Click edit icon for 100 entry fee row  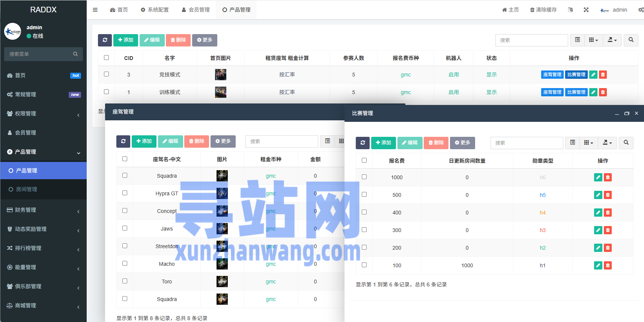(x=598, y=265)
